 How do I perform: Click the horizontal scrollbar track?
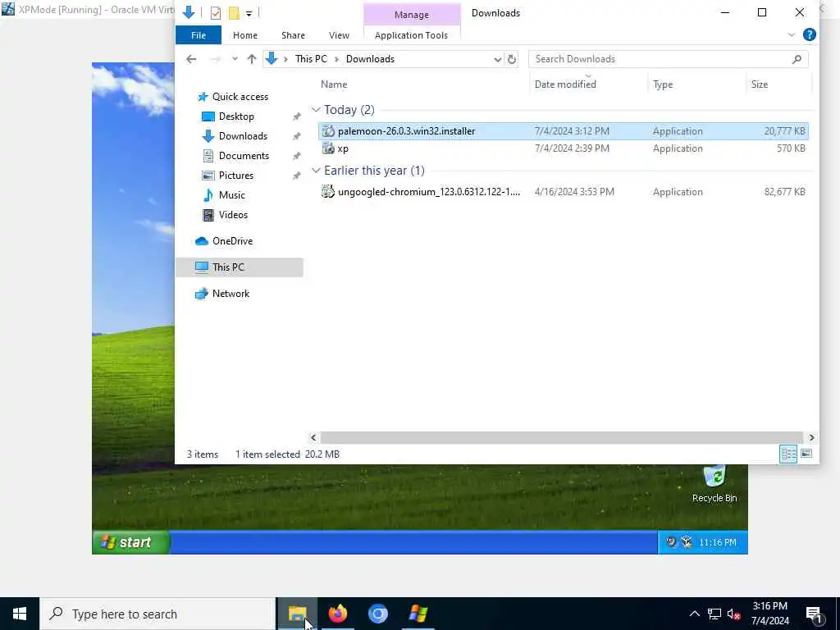[x=561, y=438]
